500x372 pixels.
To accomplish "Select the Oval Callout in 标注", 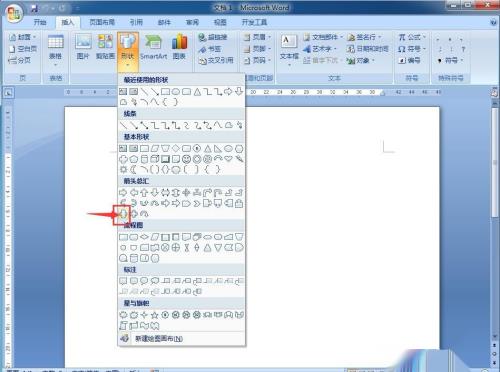I will tap(144, 281).
